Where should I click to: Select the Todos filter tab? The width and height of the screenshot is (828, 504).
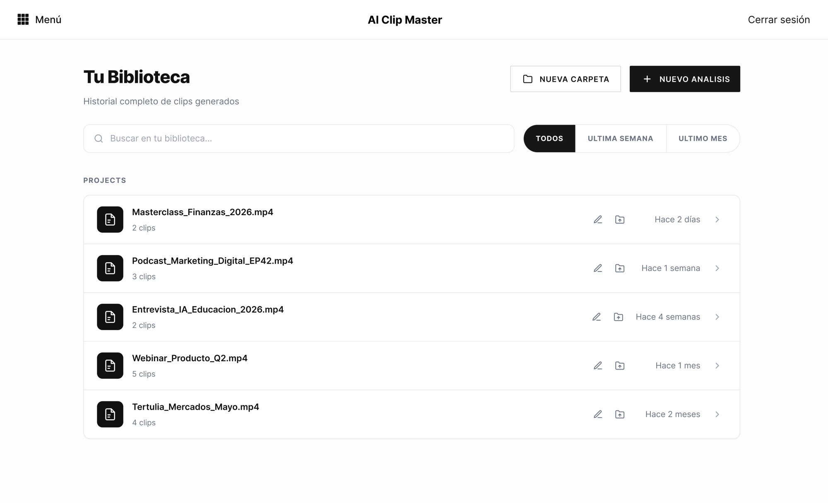click(x=549, y=139)
